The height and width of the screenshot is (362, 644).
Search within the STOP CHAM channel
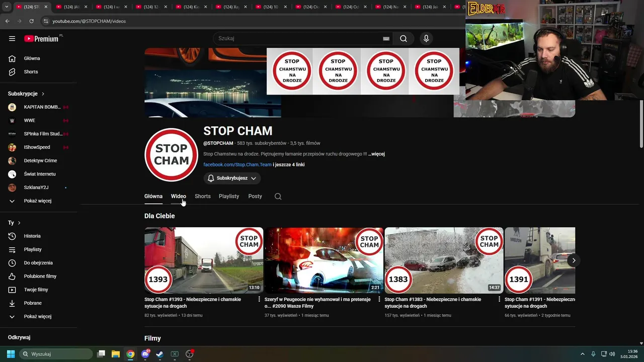point(278,196)
